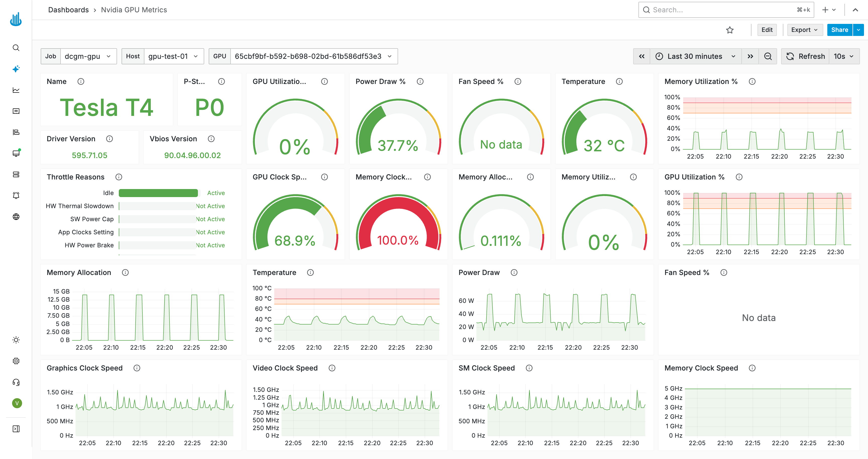This screenshot has height=459, width=868.
Task: Open the logs icon in the sidebar
Action: pyautogui.click(x=16, y=111)
